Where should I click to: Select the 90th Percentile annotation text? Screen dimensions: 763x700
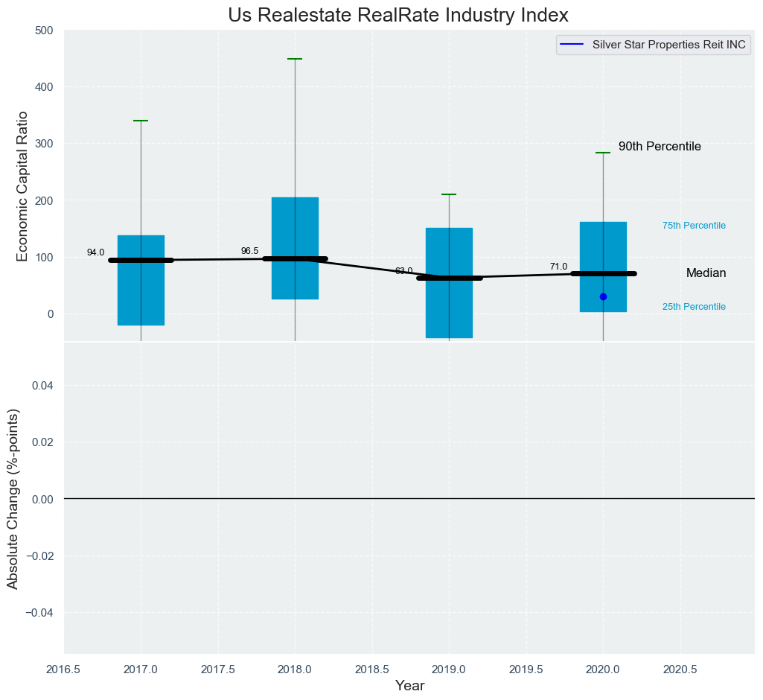click(x=660, y=147)
